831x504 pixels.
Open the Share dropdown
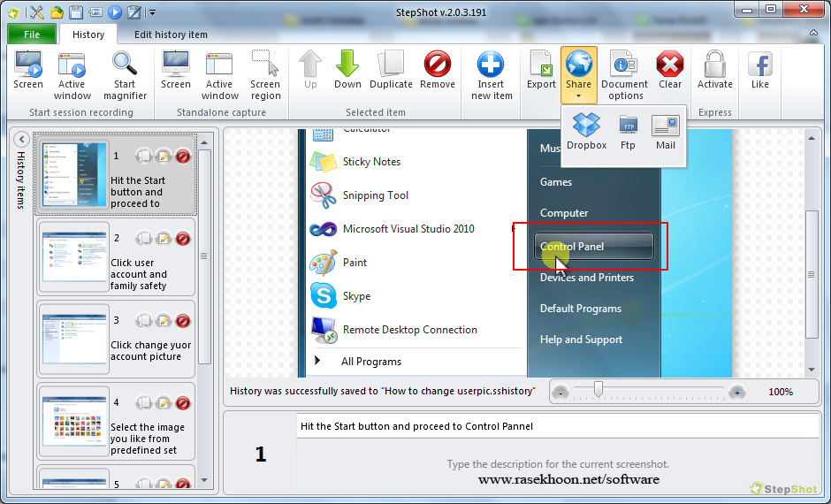tap(579, 75)
